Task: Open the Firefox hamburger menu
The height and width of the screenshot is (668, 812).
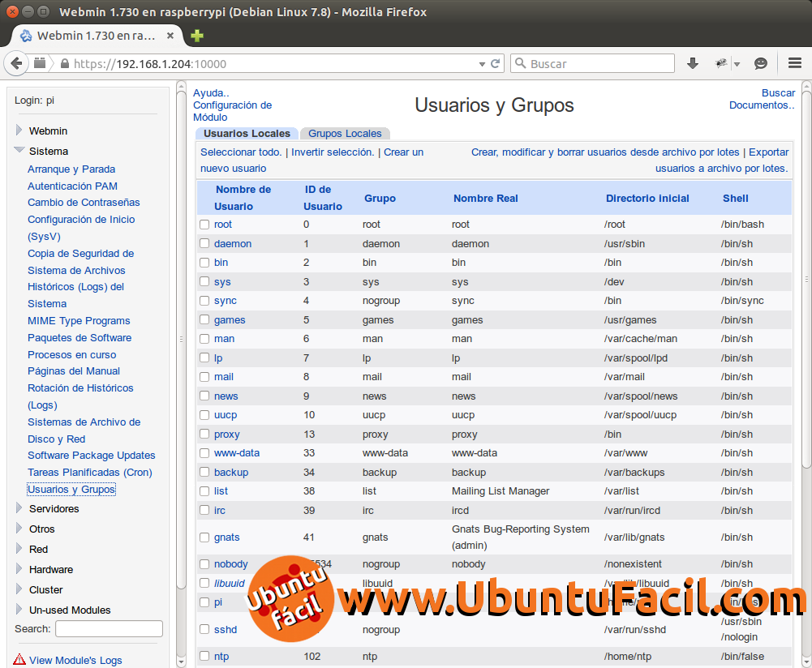Action: pyautogui.click(x=795, y=63)
